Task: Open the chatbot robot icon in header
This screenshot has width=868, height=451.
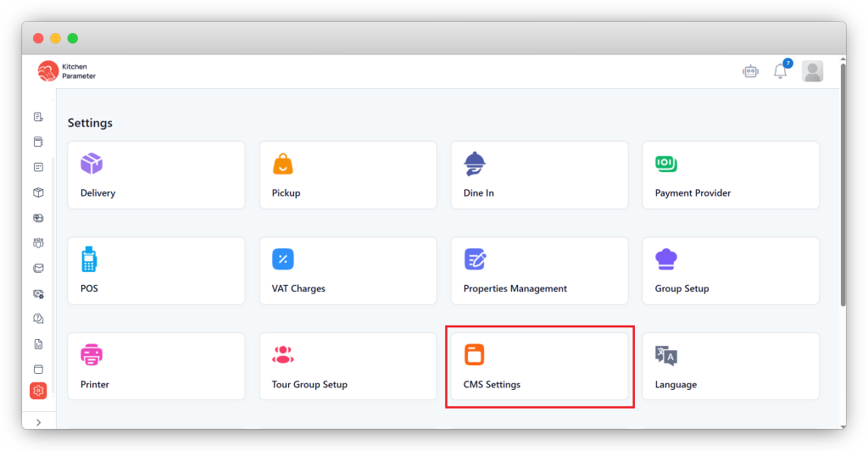Action: coord(750,72)
